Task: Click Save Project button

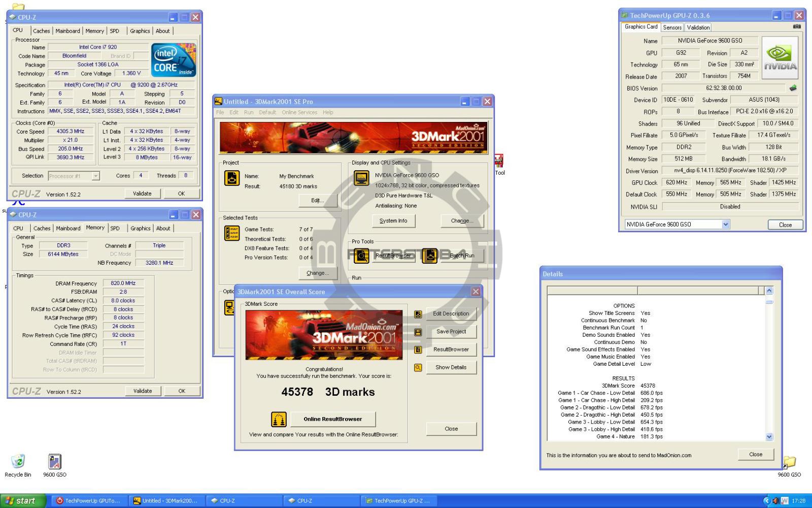Action: coord(451,332)
